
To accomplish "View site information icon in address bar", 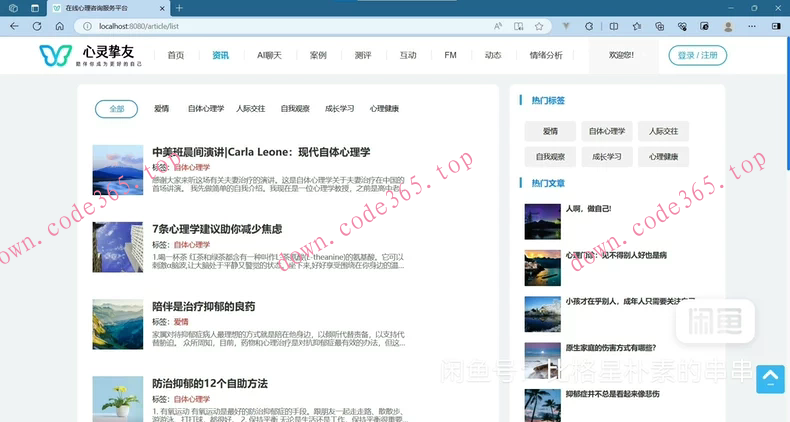I will [x=87, y=26].
